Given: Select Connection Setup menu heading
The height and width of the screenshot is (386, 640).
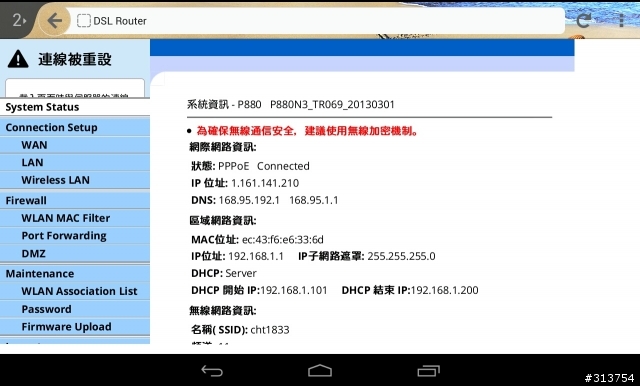Looking at the screenshot, I should (x=75, y=127).
